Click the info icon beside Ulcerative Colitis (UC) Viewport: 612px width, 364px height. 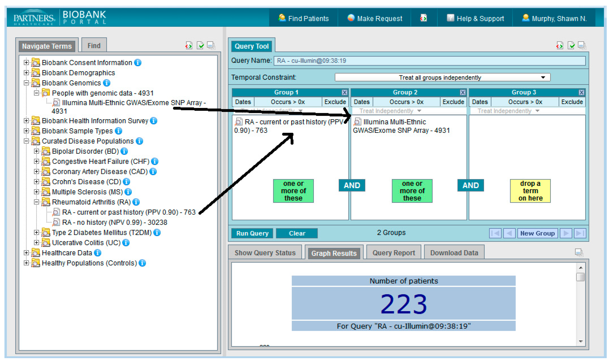(126, 243)
